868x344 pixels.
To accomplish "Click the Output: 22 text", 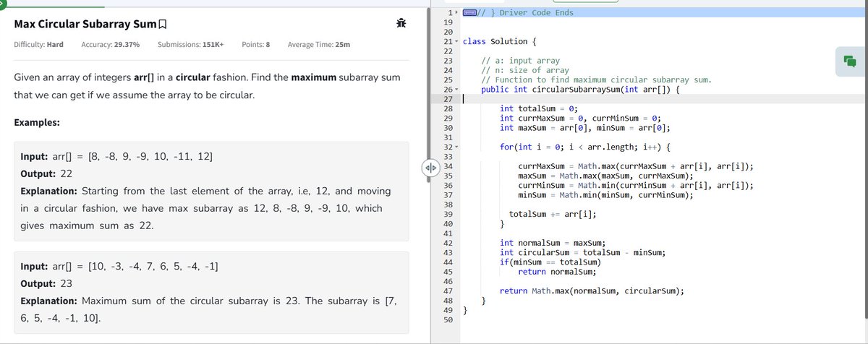I will click(47, 174).
